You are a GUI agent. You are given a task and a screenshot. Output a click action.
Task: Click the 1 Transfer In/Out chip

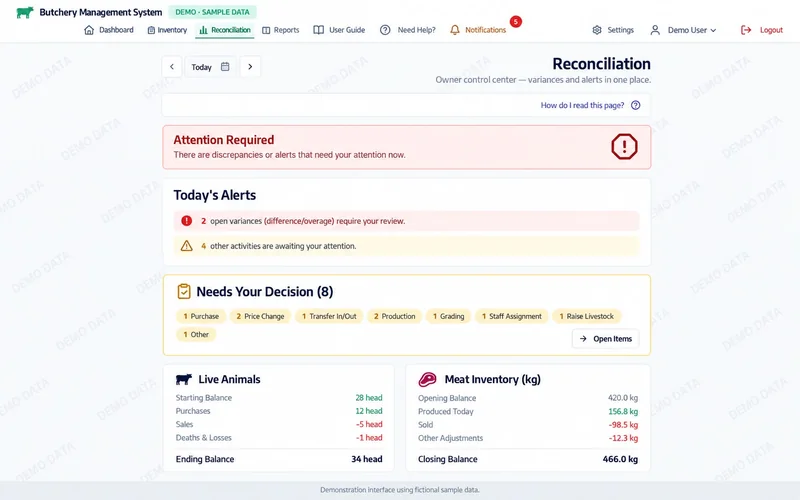pyautogui.click(x=329, y=316)
